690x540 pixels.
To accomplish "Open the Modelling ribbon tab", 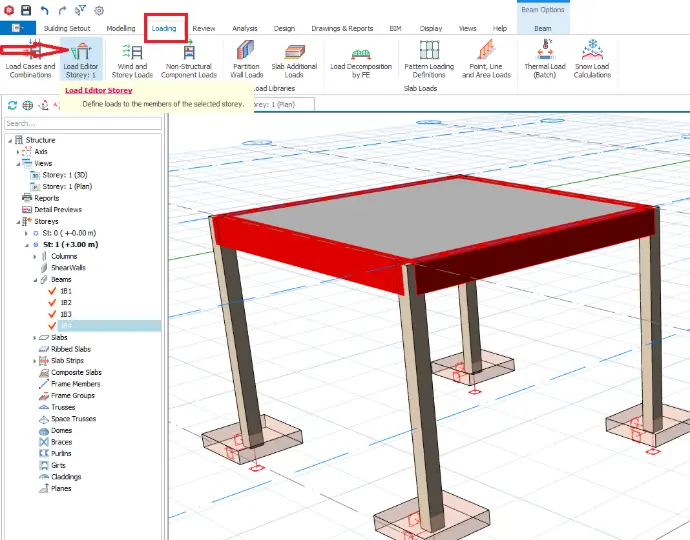I will tap(121, 28).
